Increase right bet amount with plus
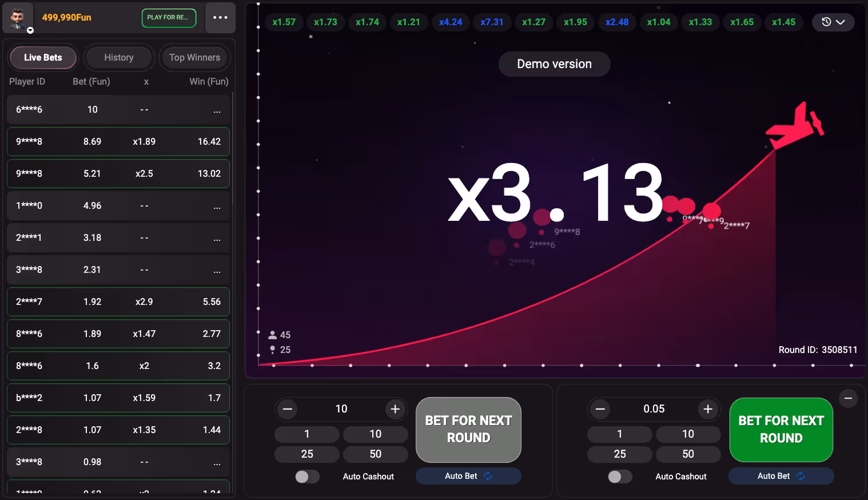 pyautogui.click(x=708, y=409)
